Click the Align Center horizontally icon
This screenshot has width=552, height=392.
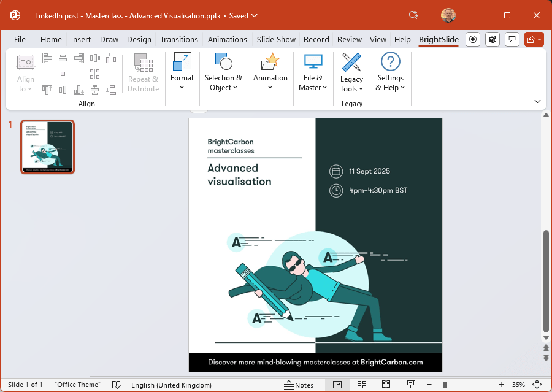(63, 58)
